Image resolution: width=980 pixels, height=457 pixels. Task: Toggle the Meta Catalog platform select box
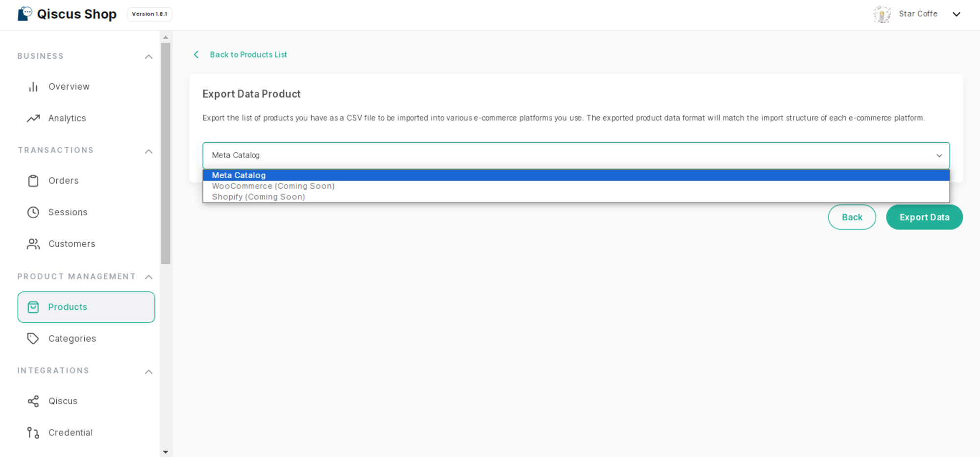click(576, 155)
